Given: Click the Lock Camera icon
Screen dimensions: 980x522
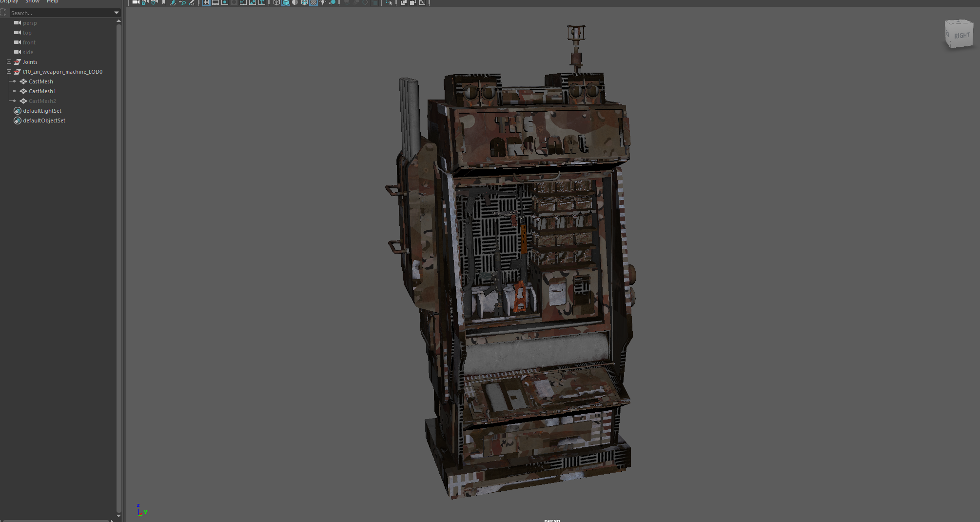Looking at the screenshot, I should (145, 2).
